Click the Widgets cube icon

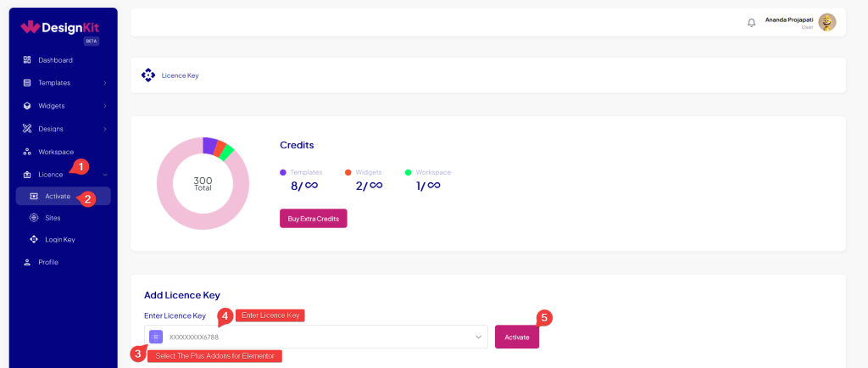[27, 106]
